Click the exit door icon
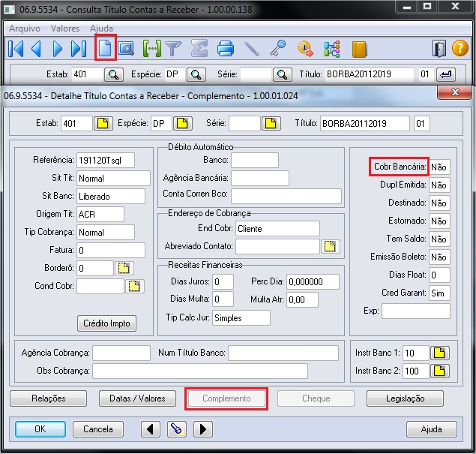 click(439, 49)
